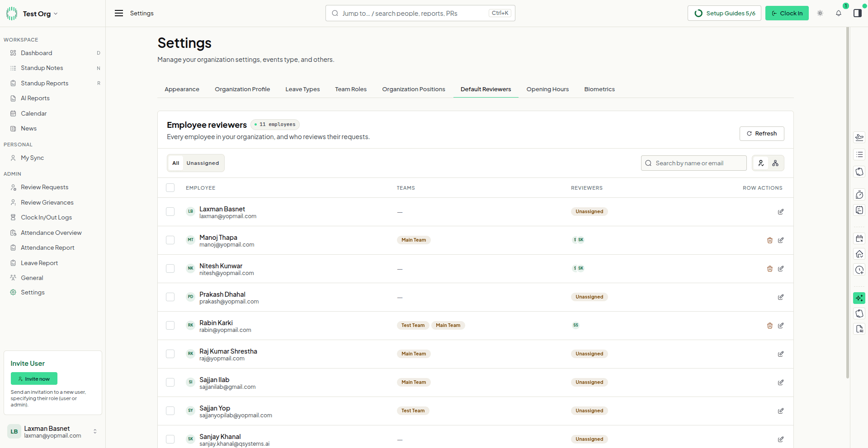Open the notifications bell
868x448 pixels.
tap(839, 14)
